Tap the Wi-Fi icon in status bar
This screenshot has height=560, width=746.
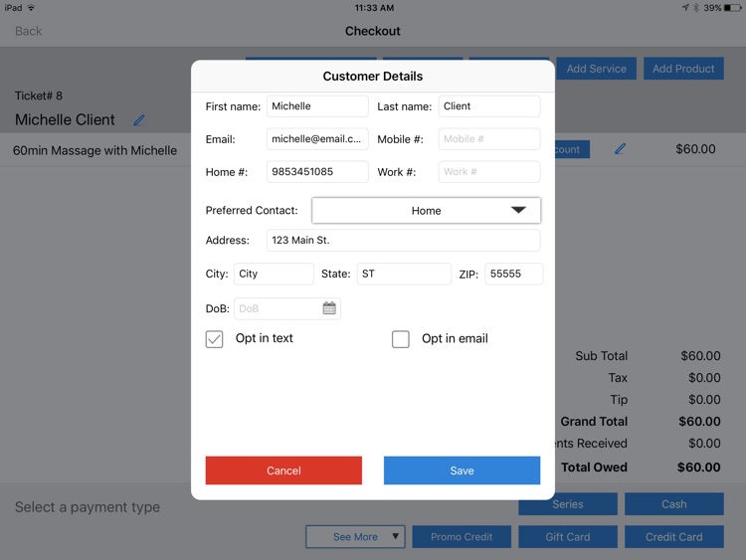coord(32,8)
